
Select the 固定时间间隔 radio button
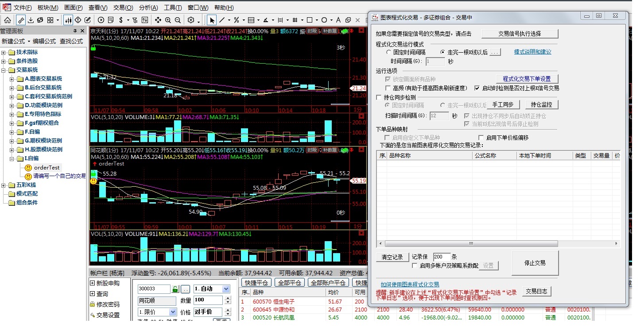(x=388, y=52)
